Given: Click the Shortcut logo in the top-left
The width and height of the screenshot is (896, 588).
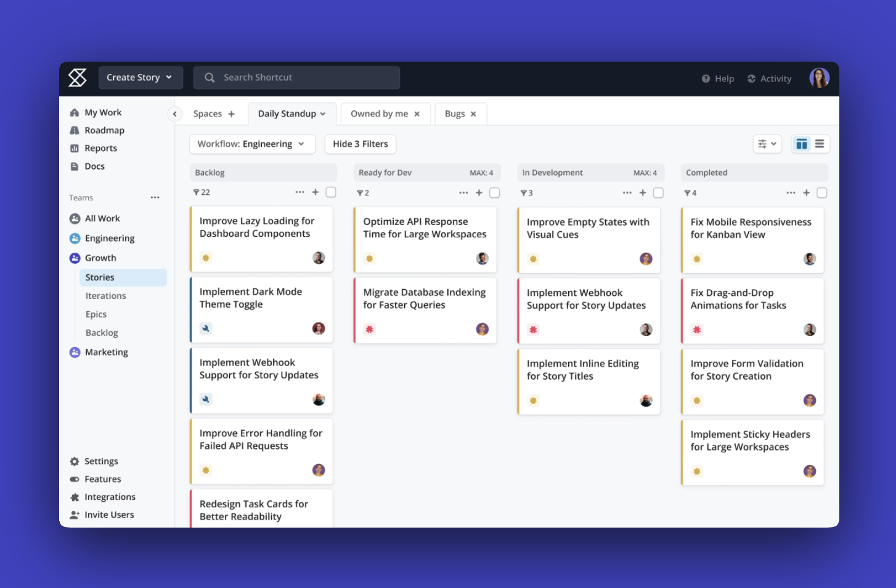Looking at the screenshot, I should point(77,78).
